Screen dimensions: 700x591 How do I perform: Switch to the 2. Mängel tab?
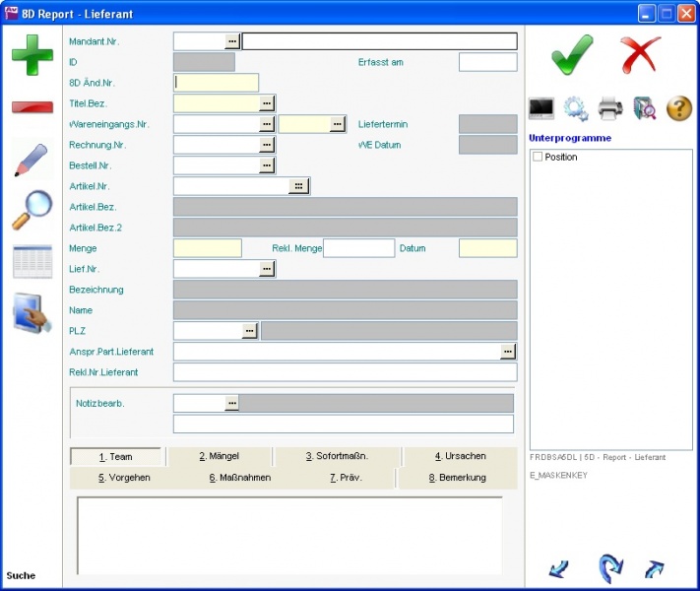[x=219, y=457]
